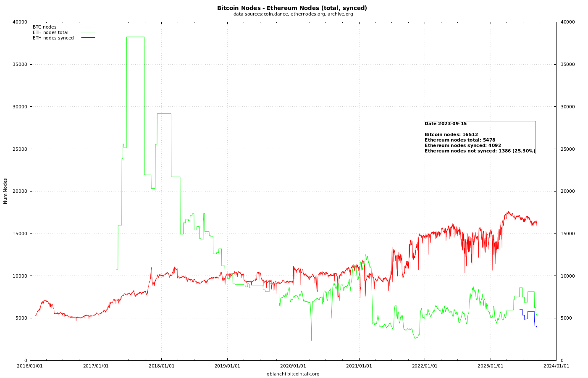Screen dimensions: 588x378
Task: Click the right y-axis 40000 label
Action: pos(567,22)
